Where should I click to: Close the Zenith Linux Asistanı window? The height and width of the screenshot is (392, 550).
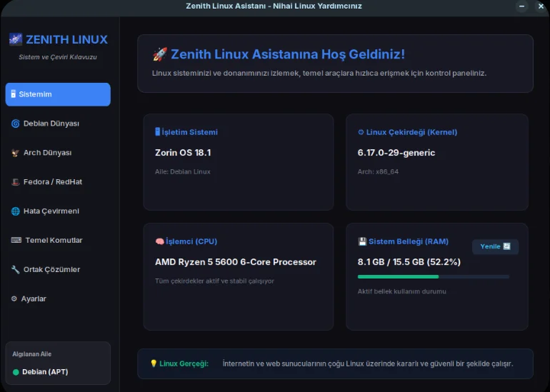(541, 6)
